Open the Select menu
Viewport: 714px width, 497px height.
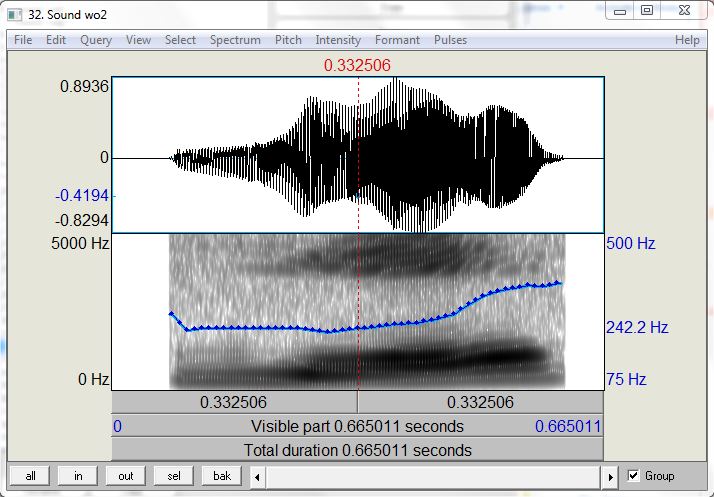point(180,40)
